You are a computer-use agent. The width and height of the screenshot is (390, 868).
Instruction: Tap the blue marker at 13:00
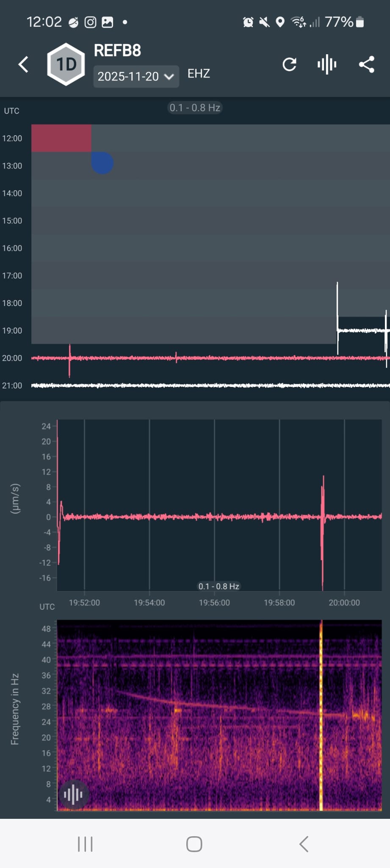pos(102,163)
